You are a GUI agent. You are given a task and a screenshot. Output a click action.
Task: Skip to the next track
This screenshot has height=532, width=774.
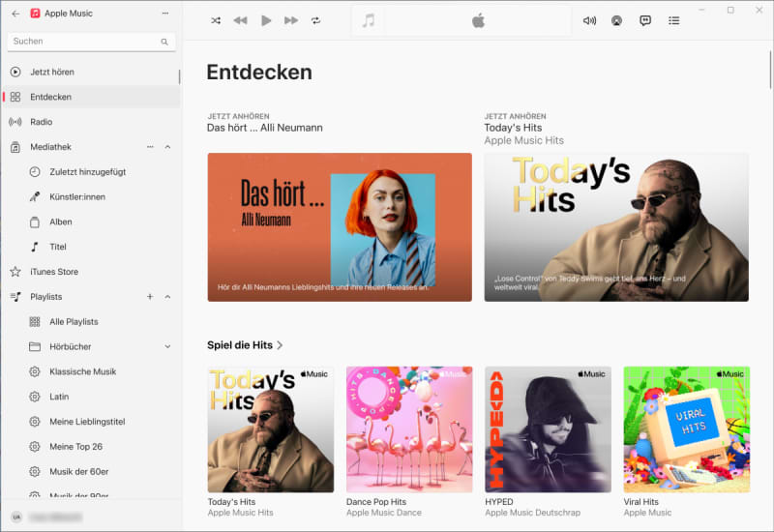(291, 20)
